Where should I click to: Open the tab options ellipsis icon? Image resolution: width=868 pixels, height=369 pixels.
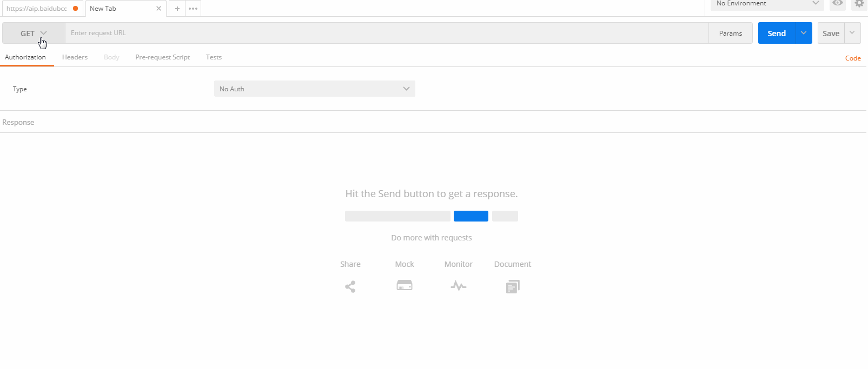(193, 9)
